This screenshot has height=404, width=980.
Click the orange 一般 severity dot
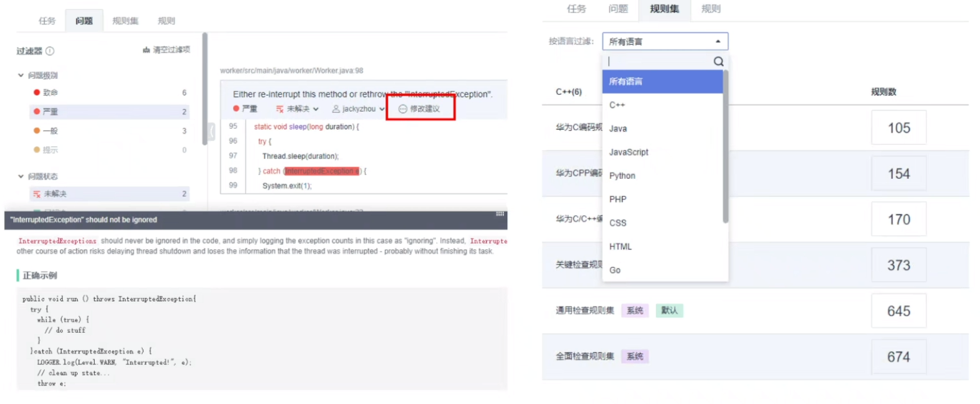click(x=37, y=131)
